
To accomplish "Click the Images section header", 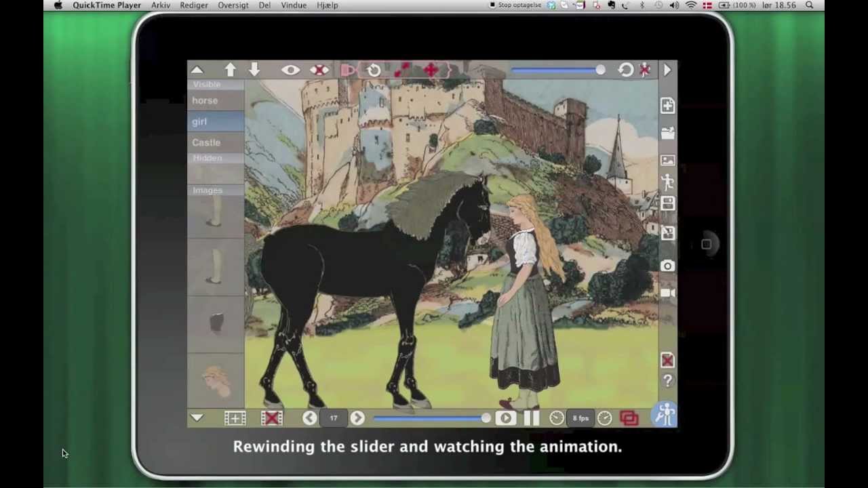I will [216, 190].
